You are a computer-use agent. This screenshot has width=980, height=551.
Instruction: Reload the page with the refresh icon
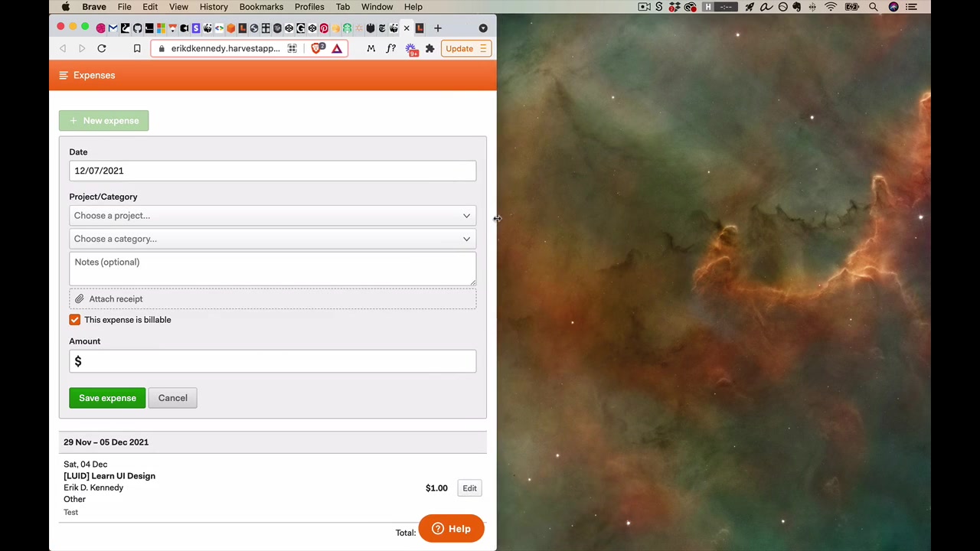tap(101, 48)
